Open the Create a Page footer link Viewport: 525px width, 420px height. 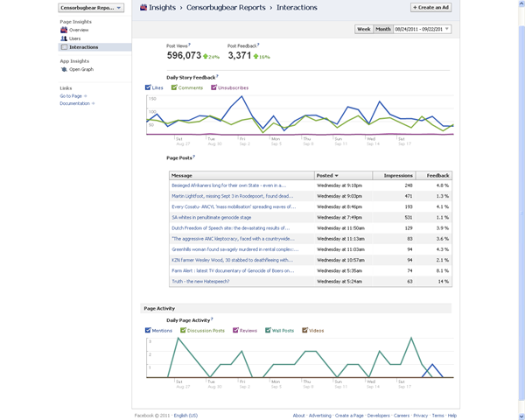[349, 416]
